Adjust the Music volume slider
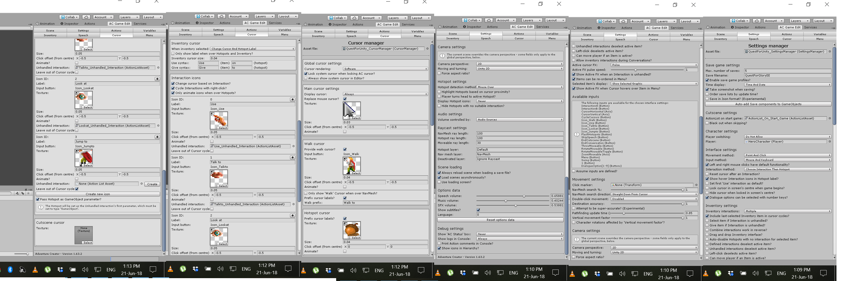 coord(513,201)
